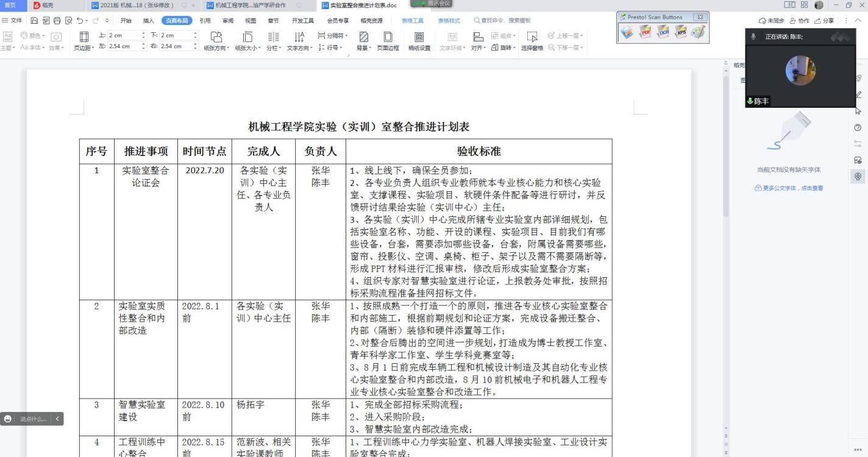The image size is (868, 457).
Task: Open the 页边距 margins dropdown
Action: [84, 48]
